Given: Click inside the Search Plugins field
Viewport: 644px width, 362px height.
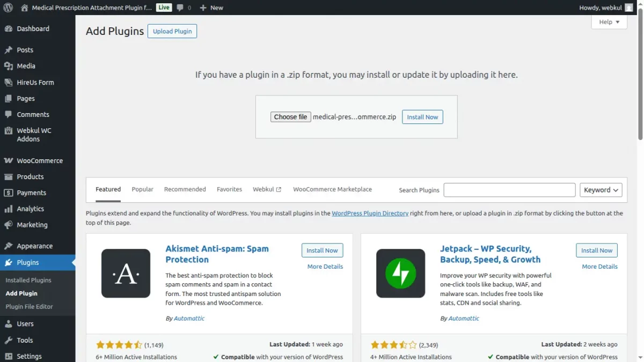Looking at the screenshot, I should (509, 189).
